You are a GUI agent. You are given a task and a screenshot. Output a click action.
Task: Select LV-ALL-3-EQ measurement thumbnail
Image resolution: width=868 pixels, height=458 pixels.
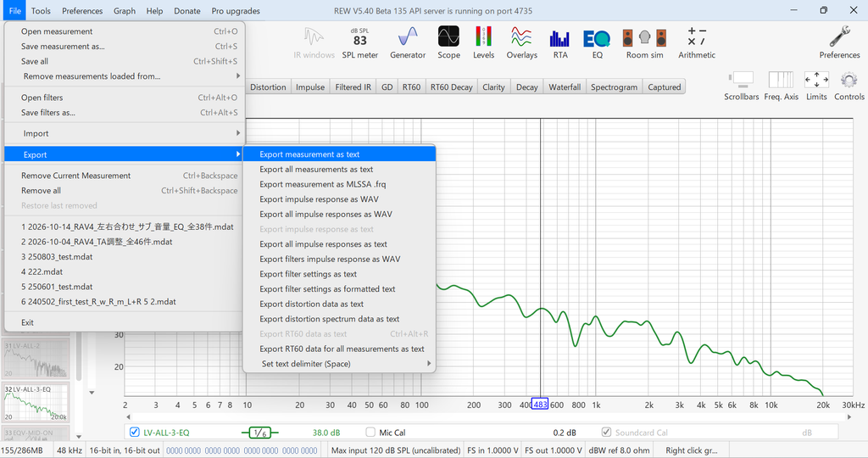(x=36, y=402)
